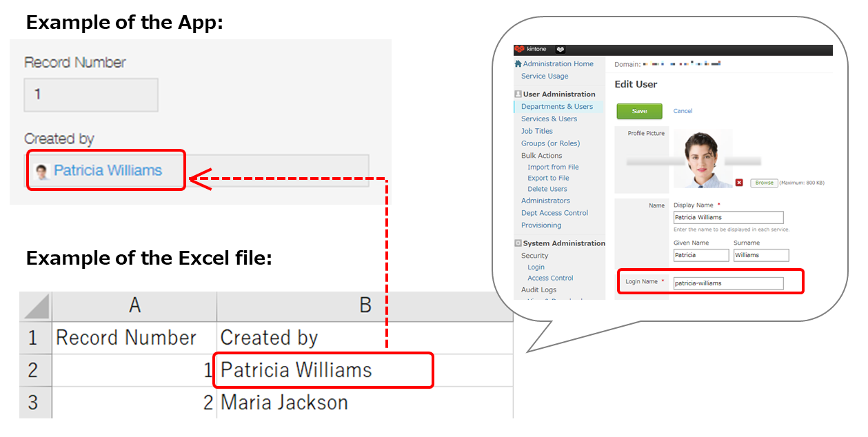
Task: Click cell A1 'Record Number'
Action: click(x=134, y=338)
